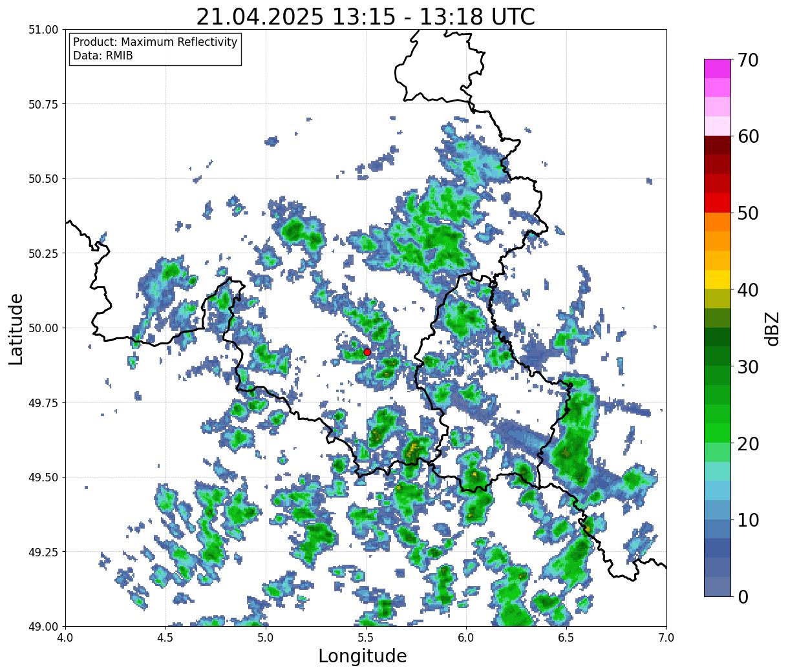
Task: Click the longitude tick label 7.0
Action: click(666, 638)
